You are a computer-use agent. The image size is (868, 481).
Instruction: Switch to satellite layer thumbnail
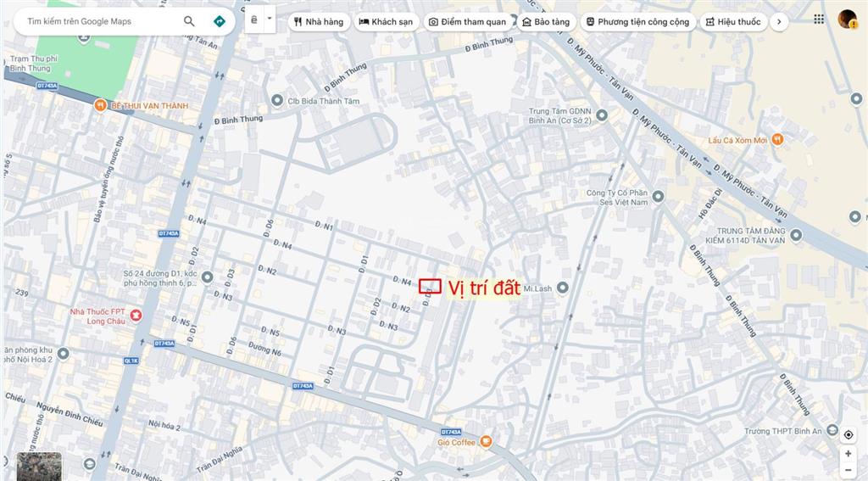(39, 466)
